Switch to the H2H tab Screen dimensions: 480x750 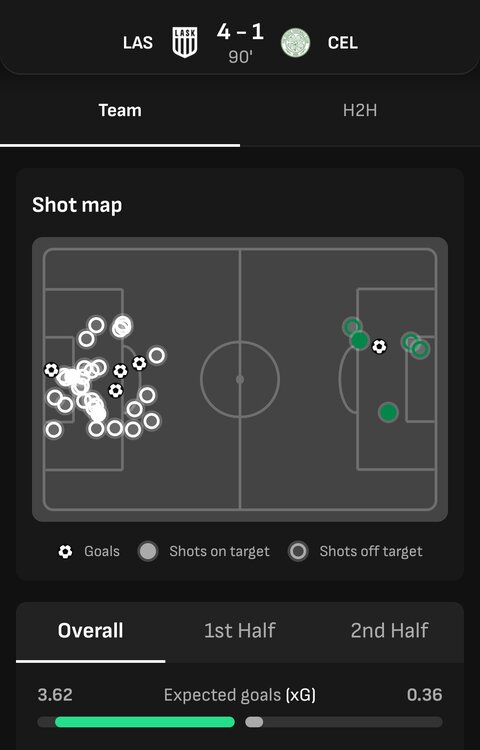(x=360, y=110)
